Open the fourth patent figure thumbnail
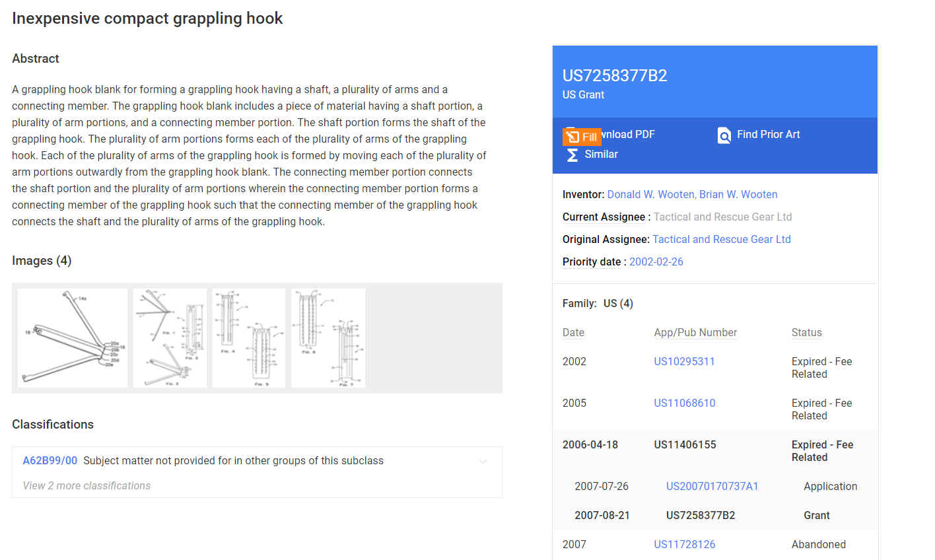 [x=328, y=337]
